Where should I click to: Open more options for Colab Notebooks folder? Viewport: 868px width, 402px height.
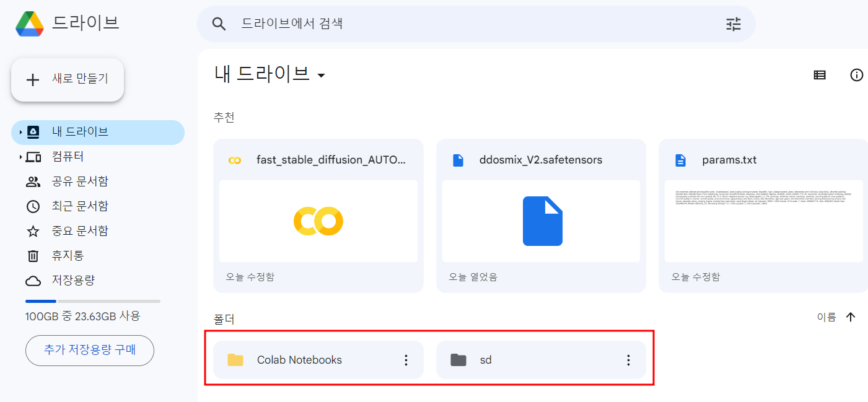[x=406, y=360]
